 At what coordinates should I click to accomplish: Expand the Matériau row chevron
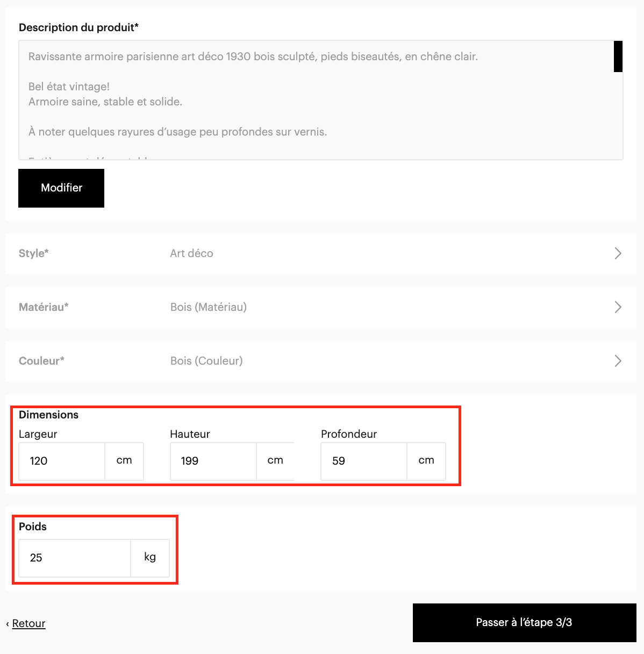pyautogui.click(x=618, y=307)
